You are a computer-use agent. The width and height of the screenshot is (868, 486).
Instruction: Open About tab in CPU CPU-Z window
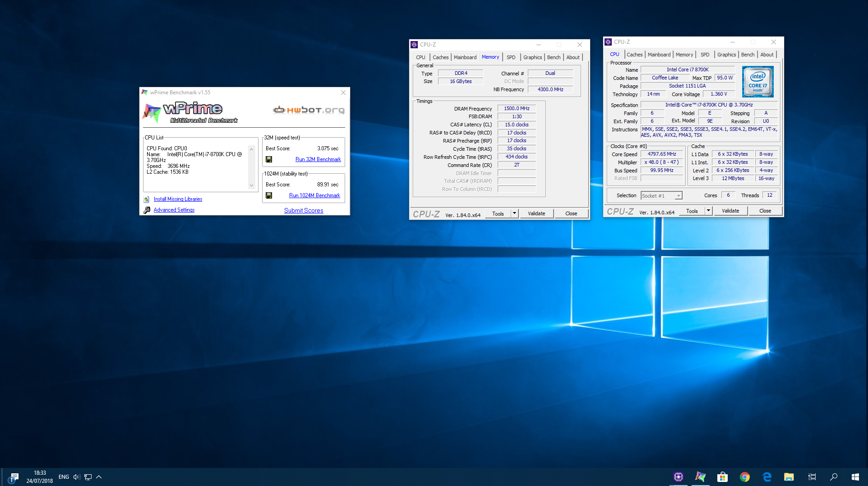pyautogui.click(x=767, y=55)
